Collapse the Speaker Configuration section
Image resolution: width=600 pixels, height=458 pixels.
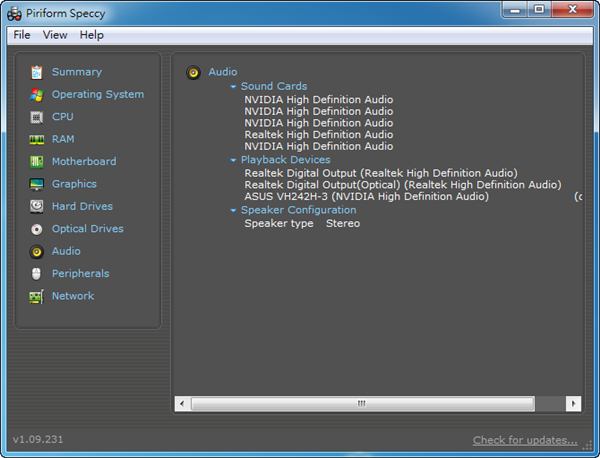(x=233, y=211)
